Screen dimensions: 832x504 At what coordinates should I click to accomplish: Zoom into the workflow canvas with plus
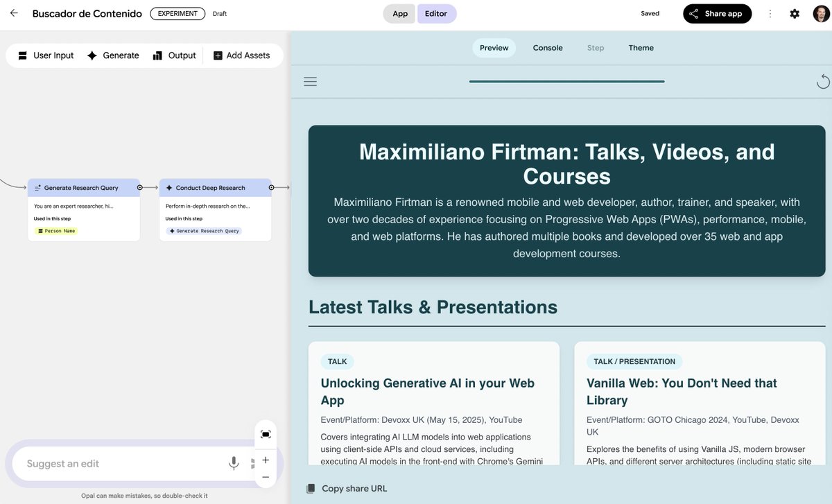(x=265, y=460)
